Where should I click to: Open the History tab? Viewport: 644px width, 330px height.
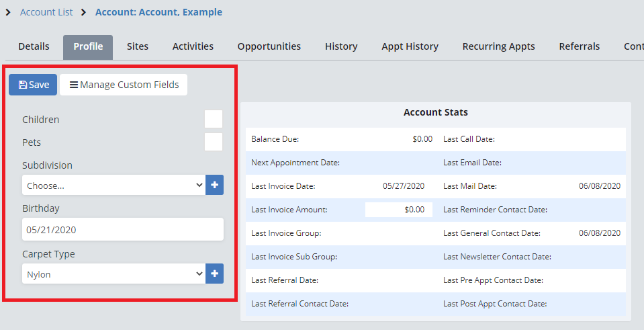point(341,46)
